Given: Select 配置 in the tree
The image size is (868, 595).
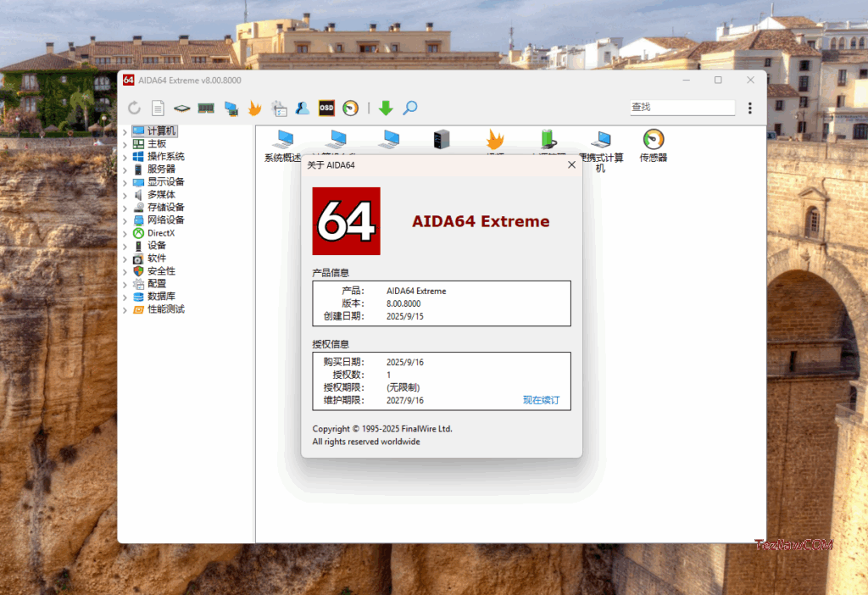Looking at the screenshot, I should (x=156, y=283).
